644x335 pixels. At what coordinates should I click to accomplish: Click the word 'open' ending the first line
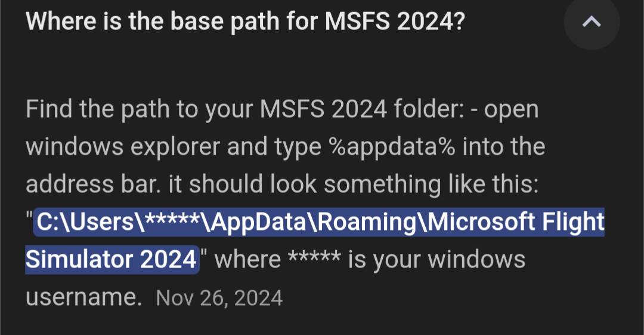click(x=512, y=110)
